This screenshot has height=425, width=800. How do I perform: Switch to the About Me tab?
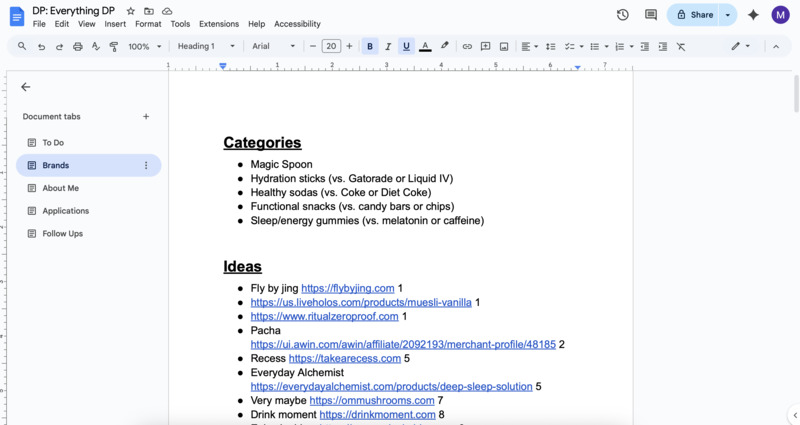tap(89, 188)
